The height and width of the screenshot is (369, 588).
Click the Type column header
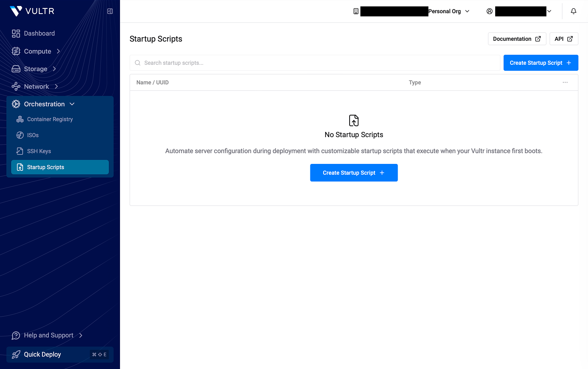pyautogui.click(x=415, y=82)
